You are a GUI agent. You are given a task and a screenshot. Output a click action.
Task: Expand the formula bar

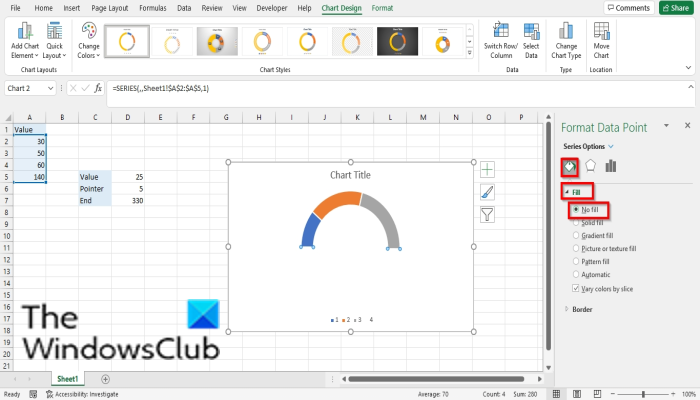click(x=691, y=87)
